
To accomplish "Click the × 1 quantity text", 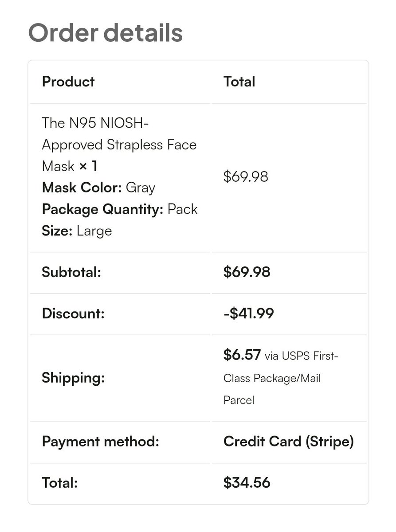I will 88,166.
